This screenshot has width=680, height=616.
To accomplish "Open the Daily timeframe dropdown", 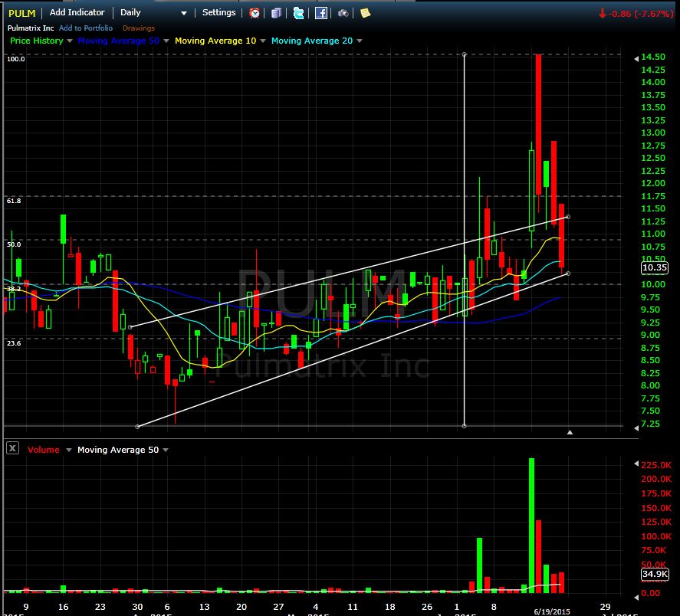I will tap(182, 13).
